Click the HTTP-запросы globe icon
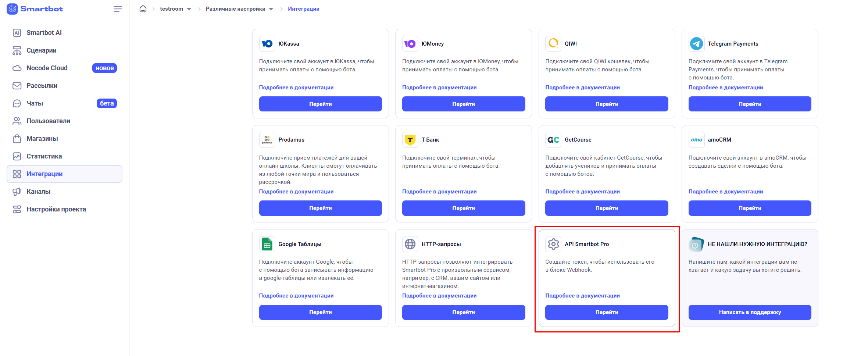The width and height of the screenshot is (868, 356). click(410, 244)
